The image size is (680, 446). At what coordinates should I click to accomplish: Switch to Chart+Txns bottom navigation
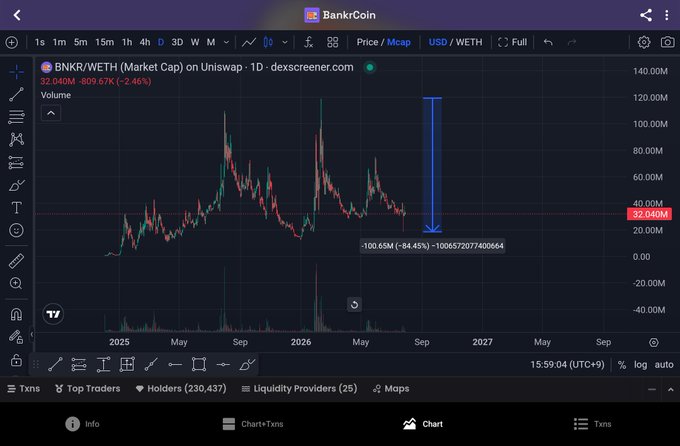(253, 424)
